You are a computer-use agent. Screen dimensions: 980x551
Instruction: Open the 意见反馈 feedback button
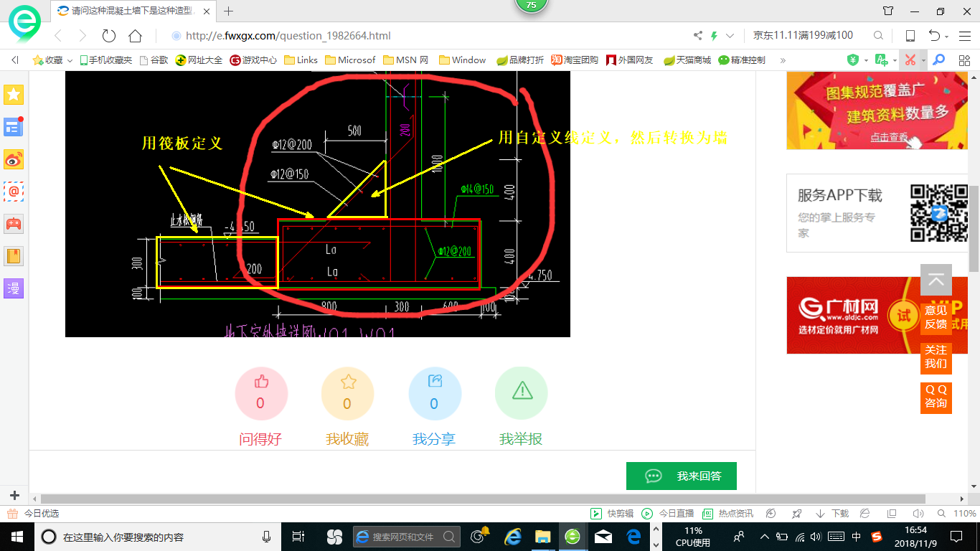click(936, 317)
